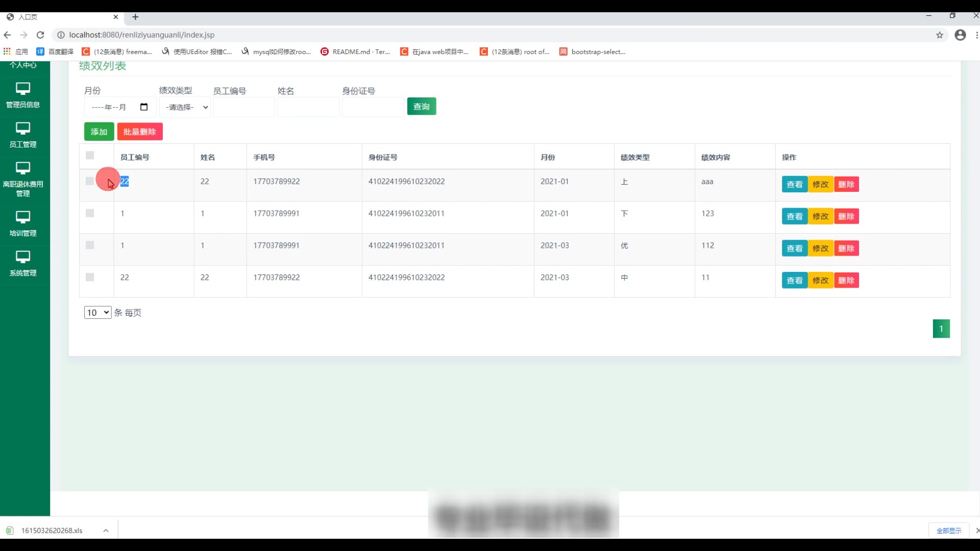Click 全部显示 in downloads bar
The image size is (980, 551).
point(949,531)
